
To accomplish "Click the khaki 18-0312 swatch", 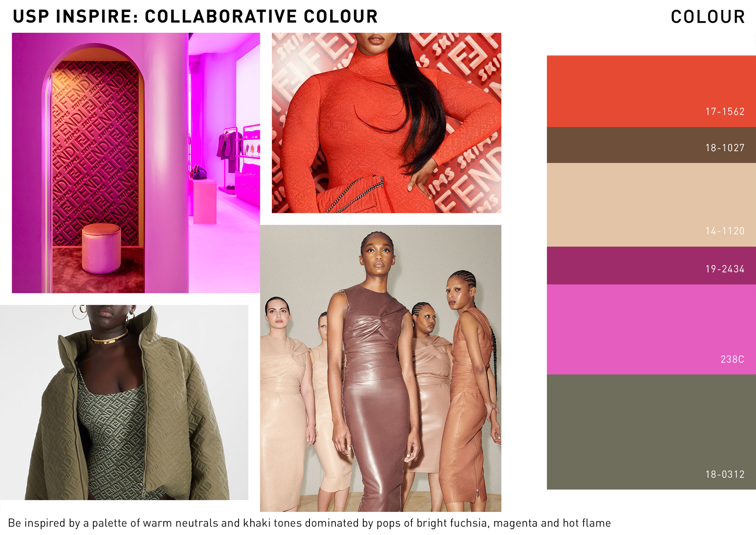I will click(651, 432).
